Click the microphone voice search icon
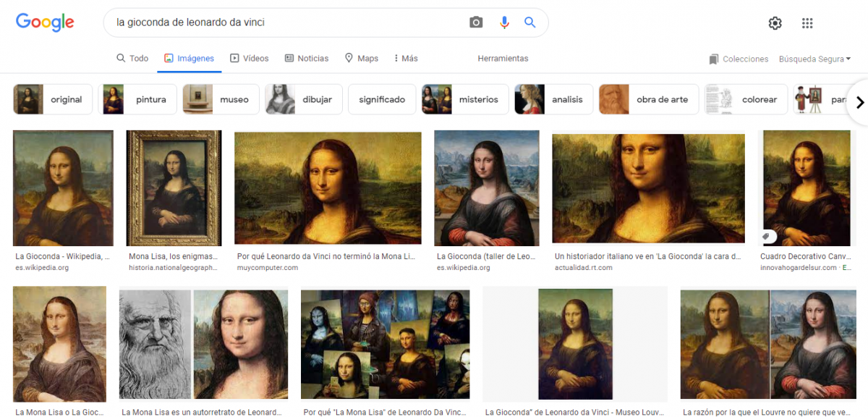This screenshot has height=417, width=868. (504, 22)
